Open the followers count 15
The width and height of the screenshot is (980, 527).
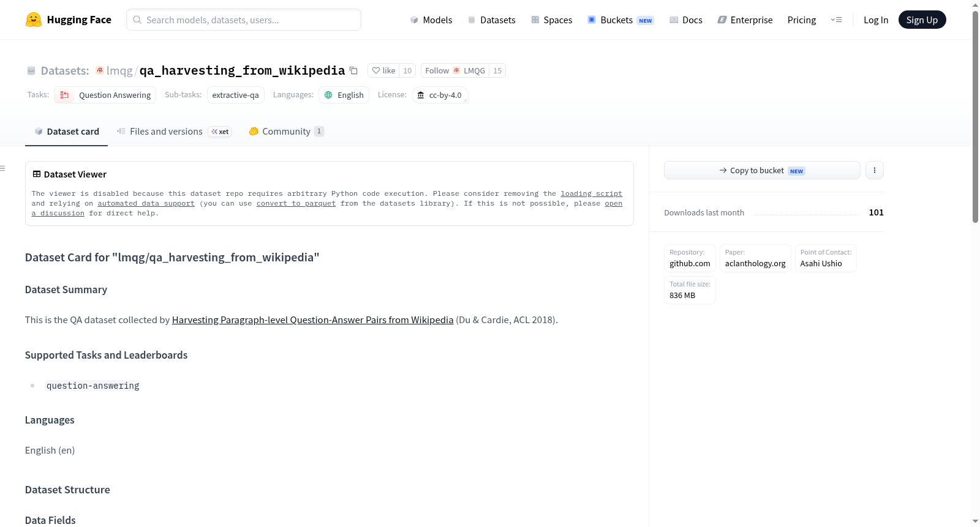pyautogui.click(x=497, y=70)
